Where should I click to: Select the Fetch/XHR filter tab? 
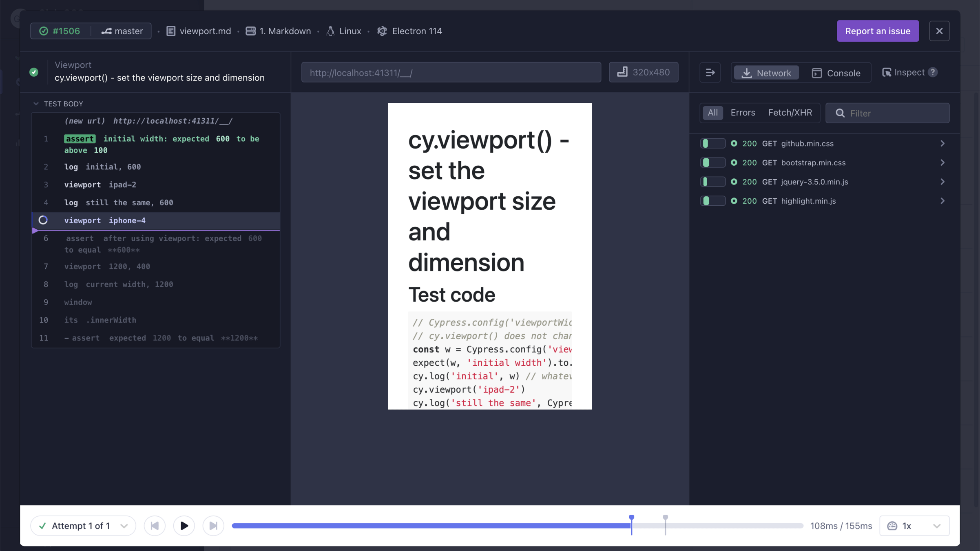(x=790, y=113)
